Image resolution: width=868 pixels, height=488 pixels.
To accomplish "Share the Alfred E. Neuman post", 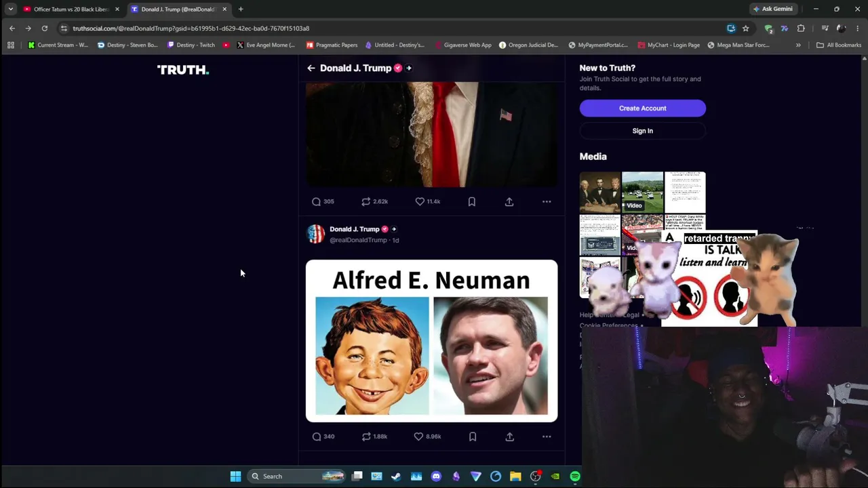I will pyautogui.click(x=509, y=436).
